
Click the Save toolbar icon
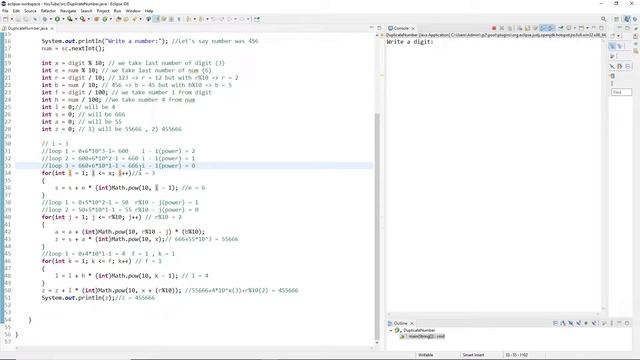click(18, 19)
